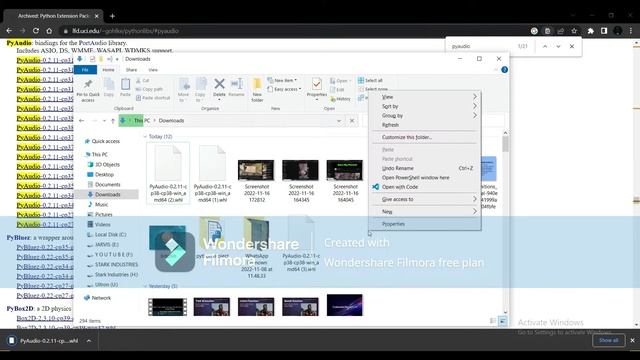Select Screenshot 2022-11-16 172812 thumbnail

(256, 170)
